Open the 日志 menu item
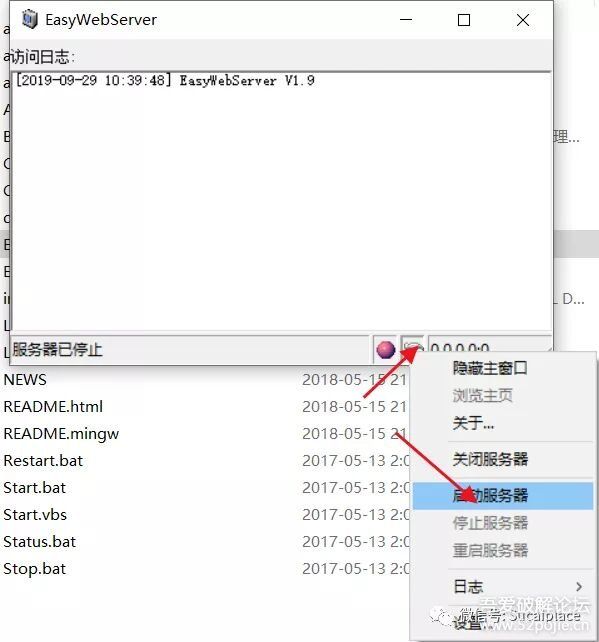Viewport: 599px width, 642px height. click(468, 587)
